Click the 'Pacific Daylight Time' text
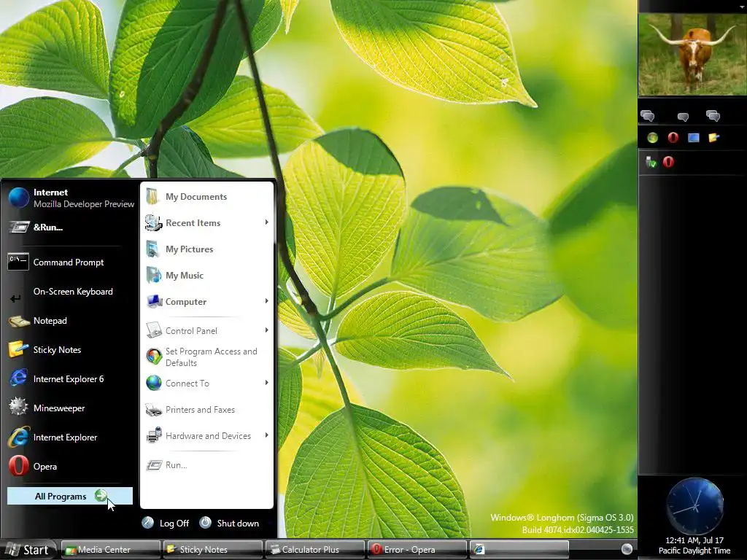Image resolution: width=747 pixels, height=560 pixels. click(694, 551)
